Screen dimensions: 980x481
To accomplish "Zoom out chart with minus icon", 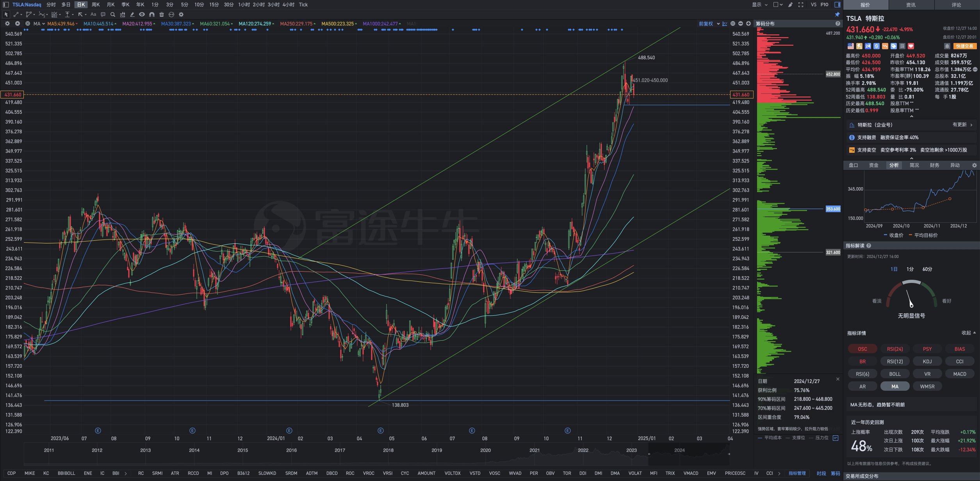I will pos(741,24).
